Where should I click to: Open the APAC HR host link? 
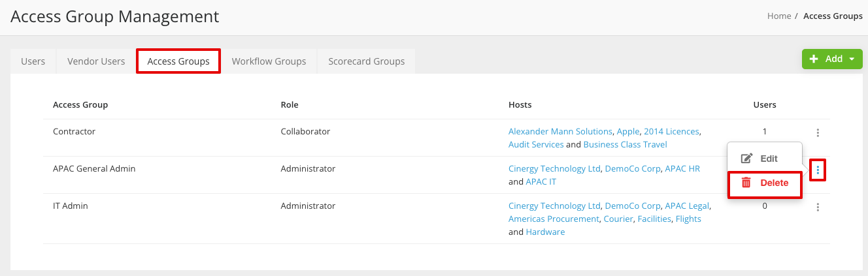coord(682,168)
